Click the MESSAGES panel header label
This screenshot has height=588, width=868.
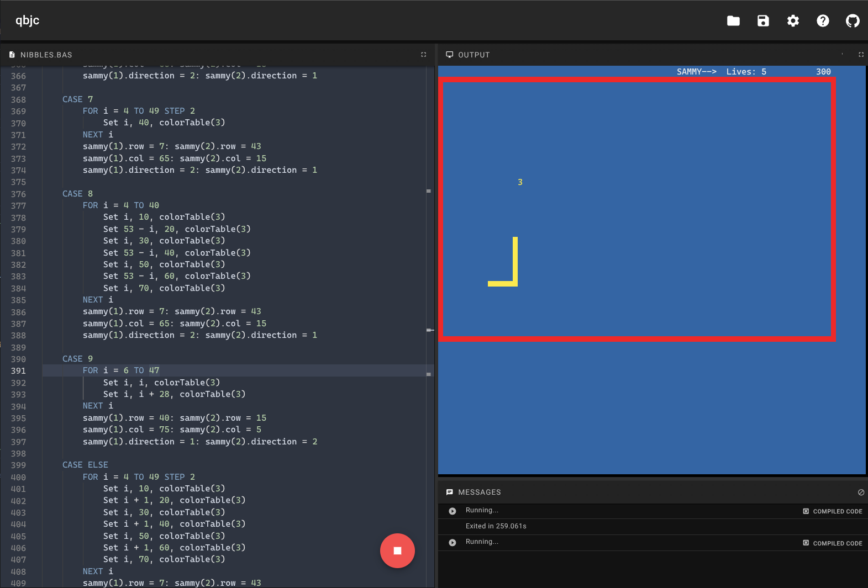click(479, 492)
